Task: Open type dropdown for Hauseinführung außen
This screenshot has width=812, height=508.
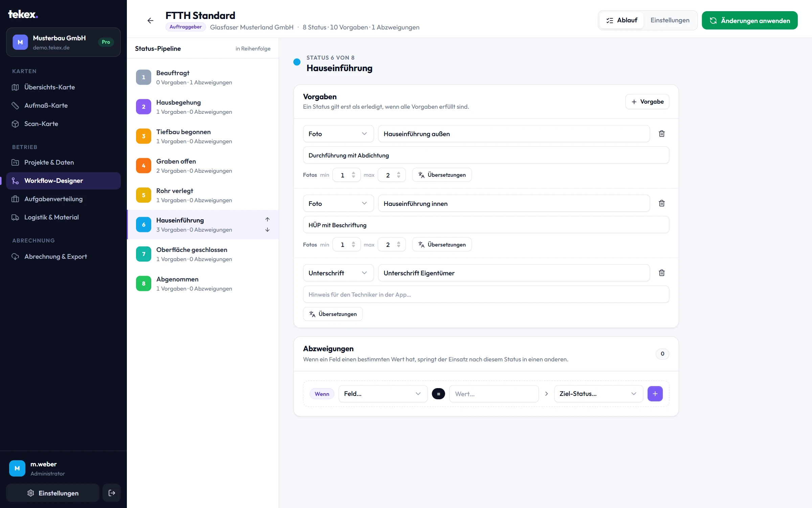Action: (x=338, y=134)
